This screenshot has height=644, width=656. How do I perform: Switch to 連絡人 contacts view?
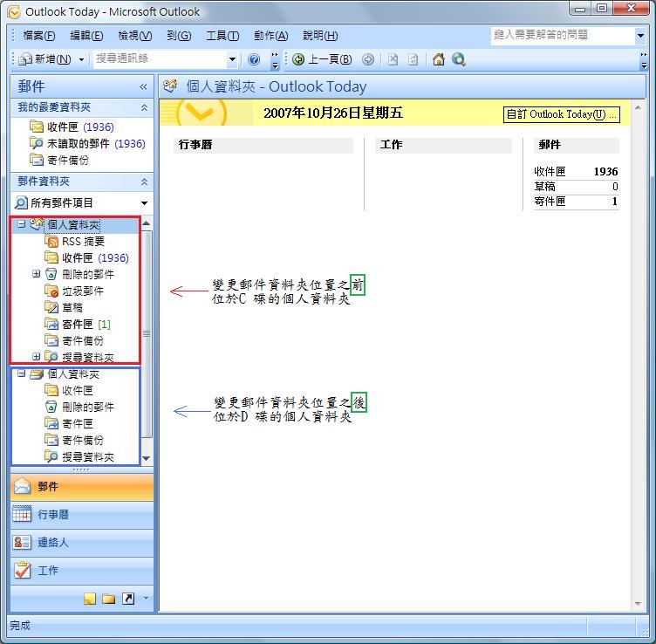point(82,543)
